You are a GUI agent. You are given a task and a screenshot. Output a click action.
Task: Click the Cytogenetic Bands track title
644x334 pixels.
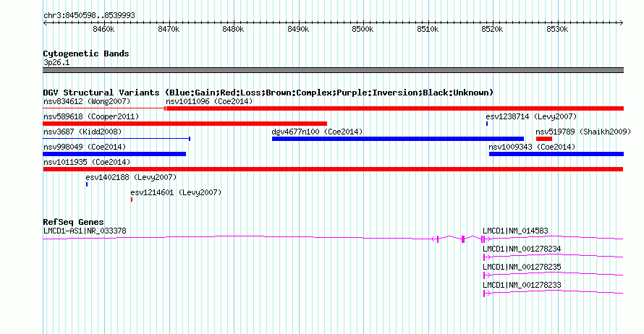(86, 53)
